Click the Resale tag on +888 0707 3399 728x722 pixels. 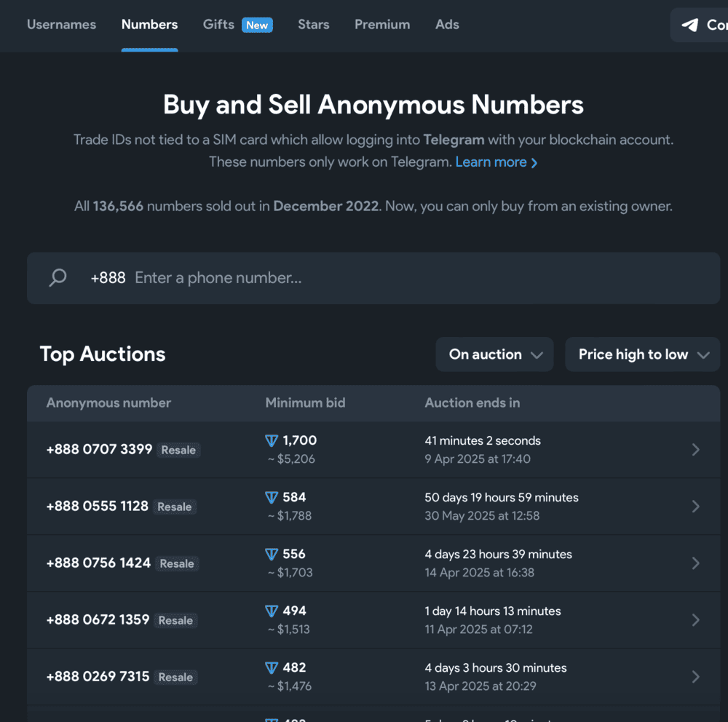point(178,450)
